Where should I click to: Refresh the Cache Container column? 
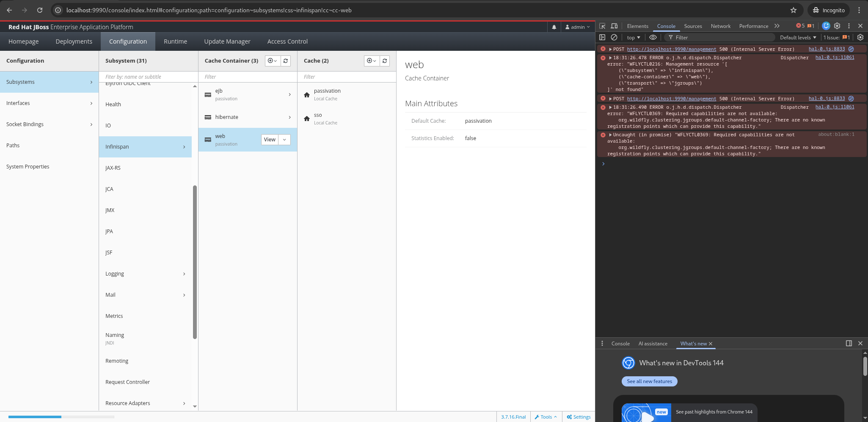286,61
